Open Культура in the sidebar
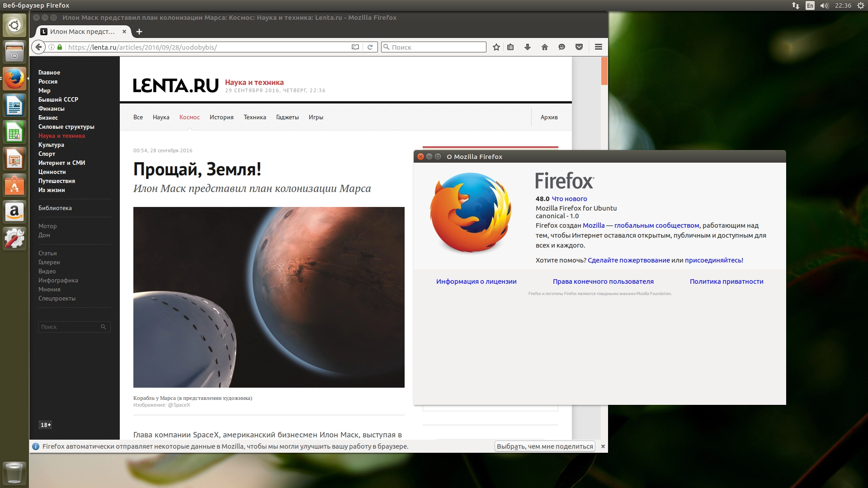The height and width of the screenshot is (488, 868). (x=51, y=145)
